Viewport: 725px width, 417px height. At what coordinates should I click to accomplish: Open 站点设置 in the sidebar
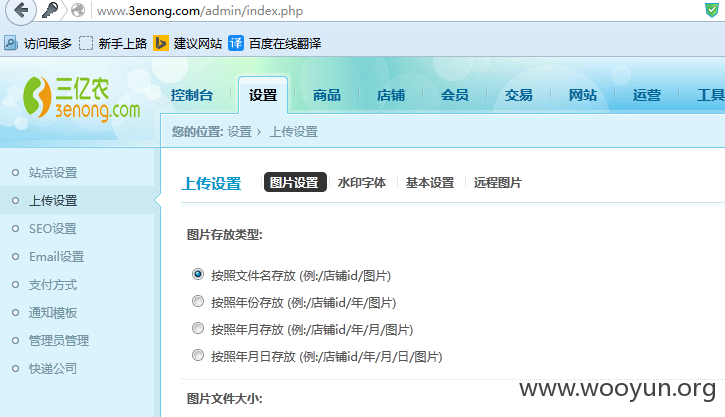(x=53, y=172)
